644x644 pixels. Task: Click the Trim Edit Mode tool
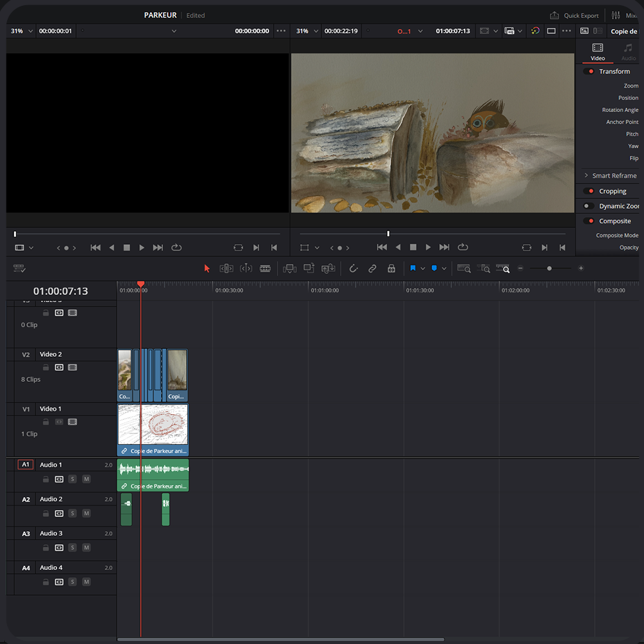pyautogui.click(x=226, y=269)
